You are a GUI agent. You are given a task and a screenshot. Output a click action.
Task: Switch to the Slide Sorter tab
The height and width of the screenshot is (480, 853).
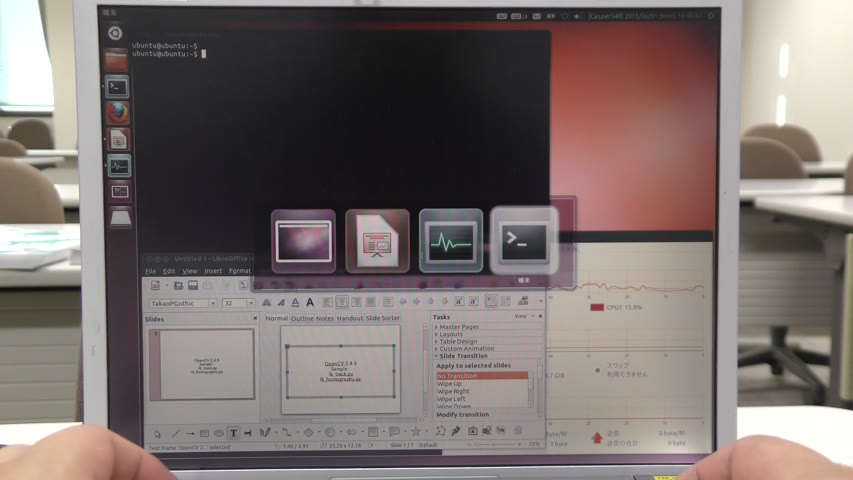point(383,318)
